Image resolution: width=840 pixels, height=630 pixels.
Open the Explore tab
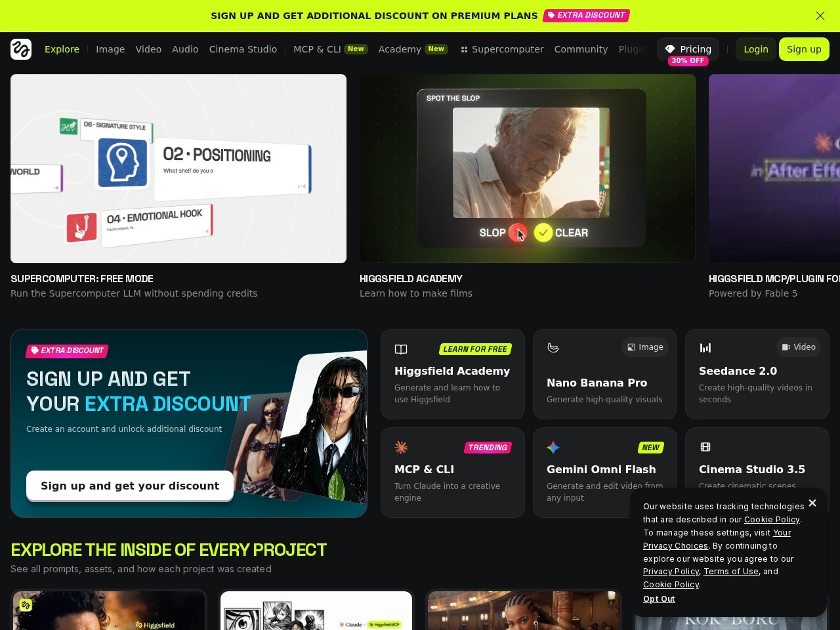tap(62, 49)
